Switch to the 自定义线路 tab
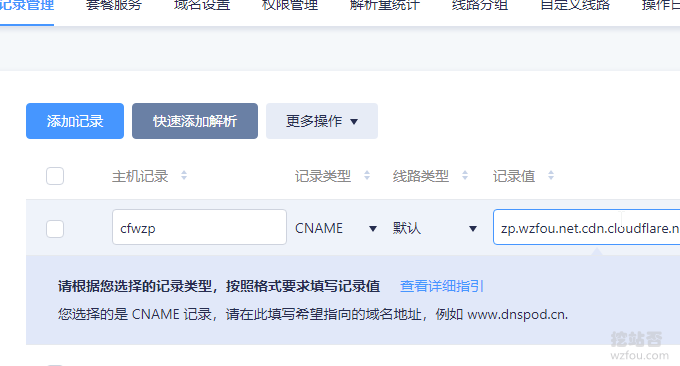680x366 pixels. click(575, 6)
